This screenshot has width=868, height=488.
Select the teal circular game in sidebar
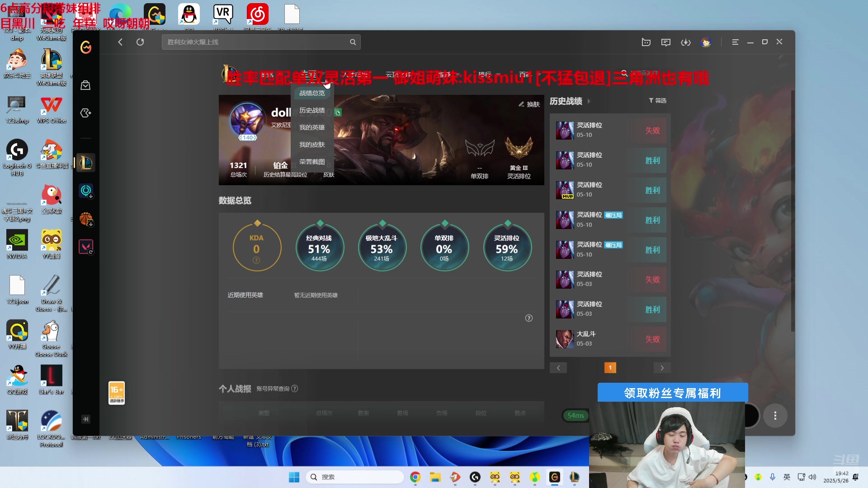(x=86, y=191)
